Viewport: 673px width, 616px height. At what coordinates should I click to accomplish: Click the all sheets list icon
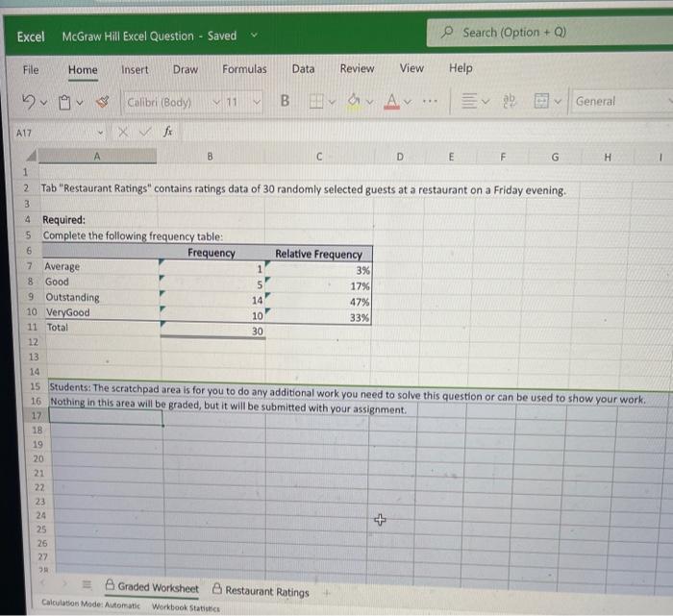(x=87, y=584)
